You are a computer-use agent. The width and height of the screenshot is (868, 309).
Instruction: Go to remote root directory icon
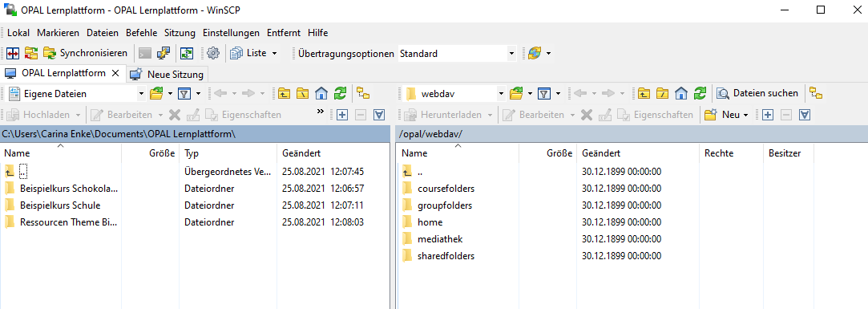[662, 93]
